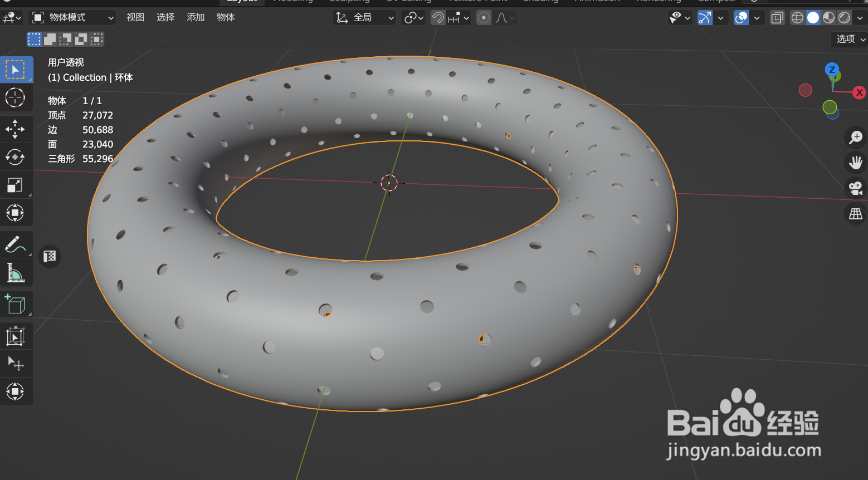This screenshot has width=868, height=480.
Task: Click the (1) Collection | 环体 text
Action: click(x=90, y=77)
